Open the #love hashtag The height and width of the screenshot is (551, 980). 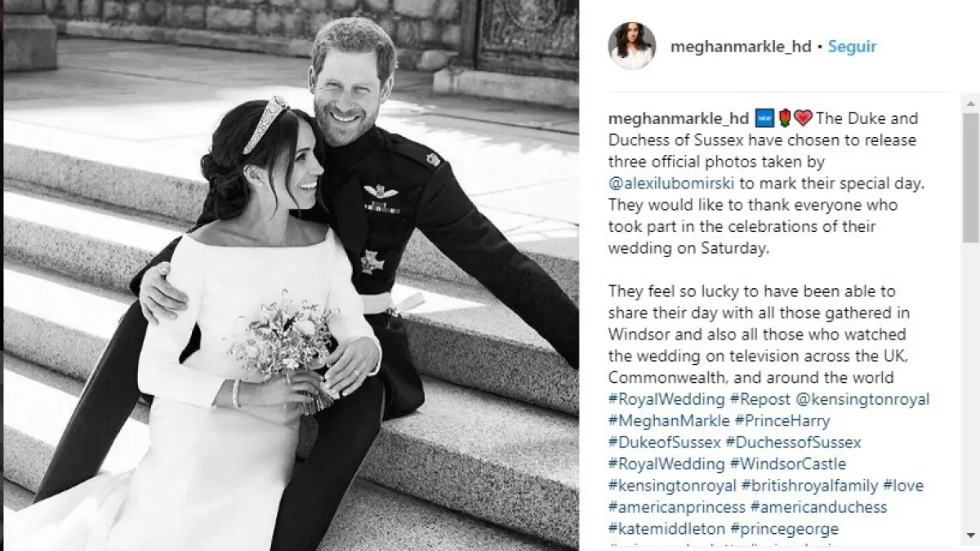903,486
